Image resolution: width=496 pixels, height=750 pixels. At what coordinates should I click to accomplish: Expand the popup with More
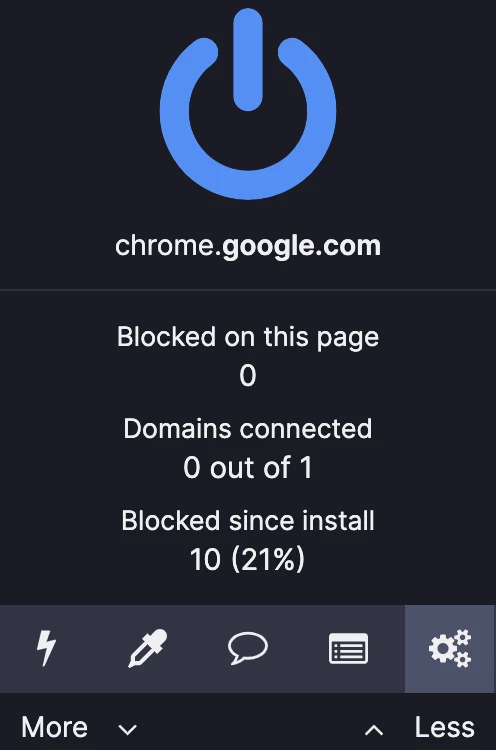54,728
